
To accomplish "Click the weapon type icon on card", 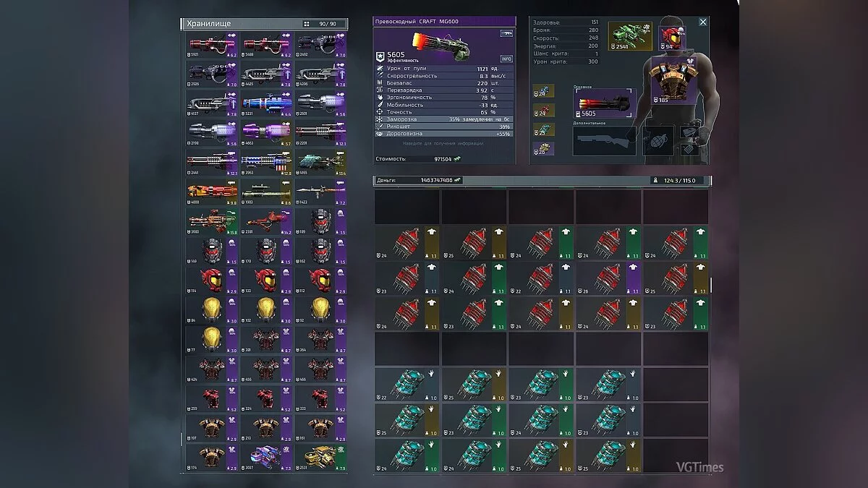I will pos(506,34).
